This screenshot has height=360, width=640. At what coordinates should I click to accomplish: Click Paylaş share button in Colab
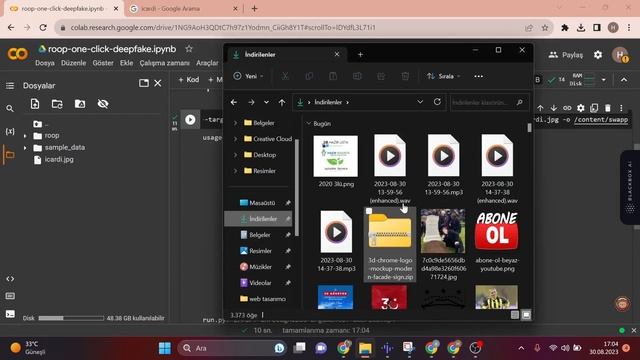(x=566, y=55)
